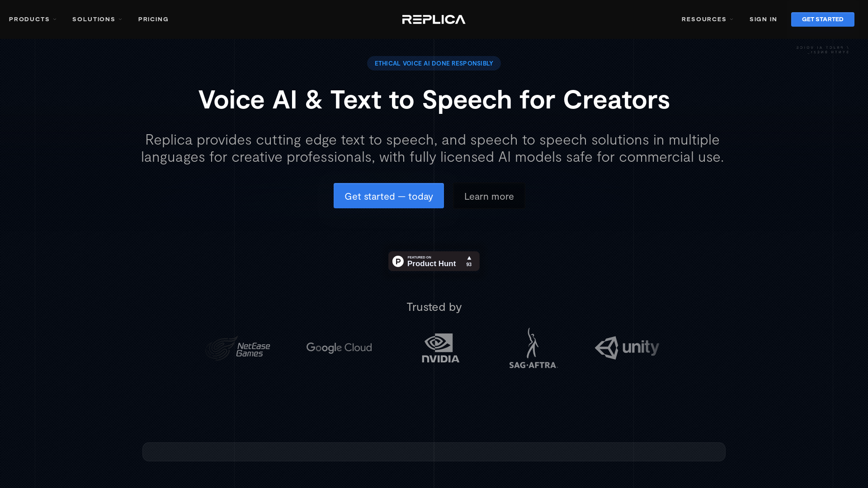Click the Replica logo in the header
Viewport: 868px width, 488px height.
434,19
